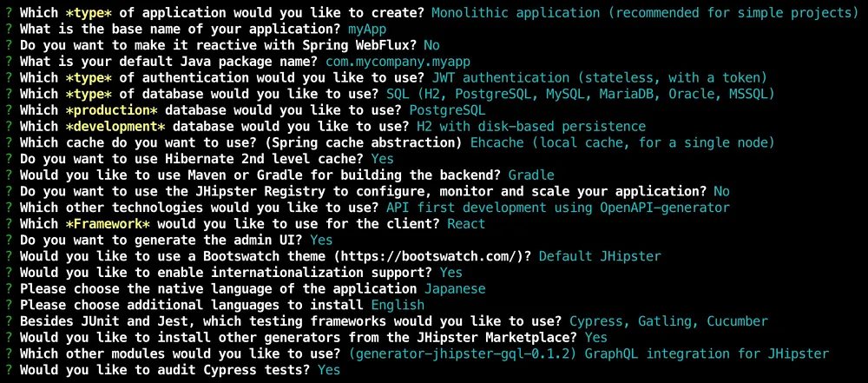Image resolution: width=868 pixels, height=383 pixels.
Task: Click the question 'Which *production* database would you like to use?'
Action: [x=212, y=110]
